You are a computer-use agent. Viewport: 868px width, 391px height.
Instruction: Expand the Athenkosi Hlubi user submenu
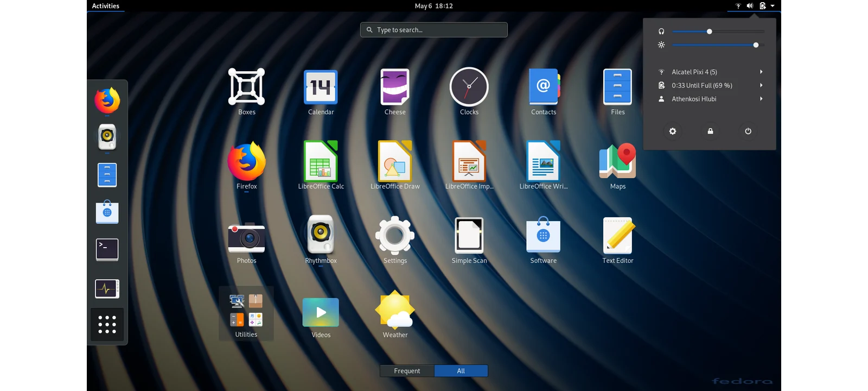coord(710,99)
